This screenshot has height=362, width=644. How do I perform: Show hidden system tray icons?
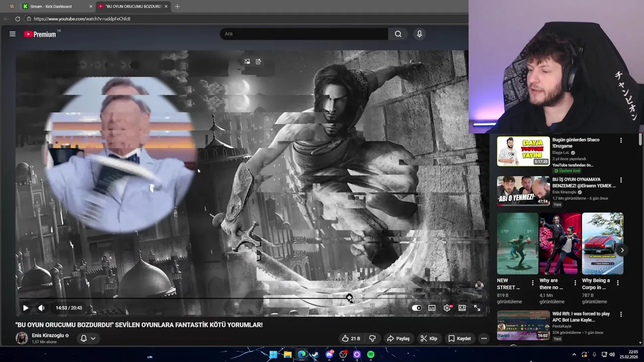[x=574, y=354]
